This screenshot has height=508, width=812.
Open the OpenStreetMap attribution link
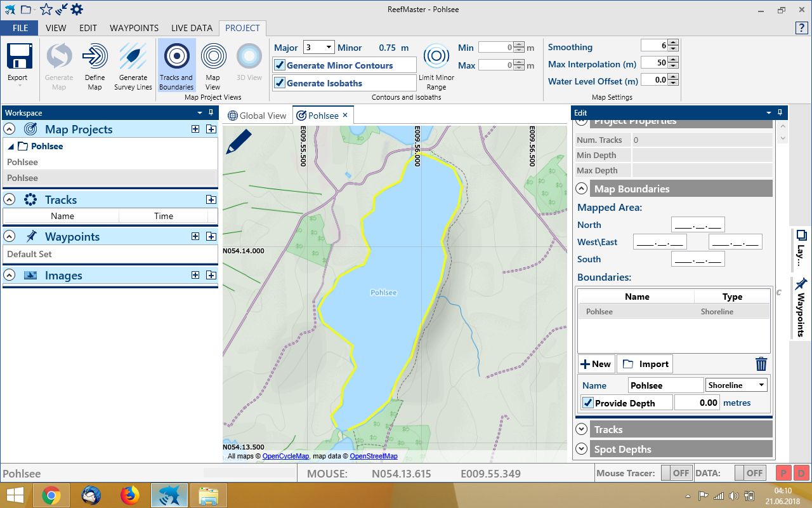[x=373, y=456]
